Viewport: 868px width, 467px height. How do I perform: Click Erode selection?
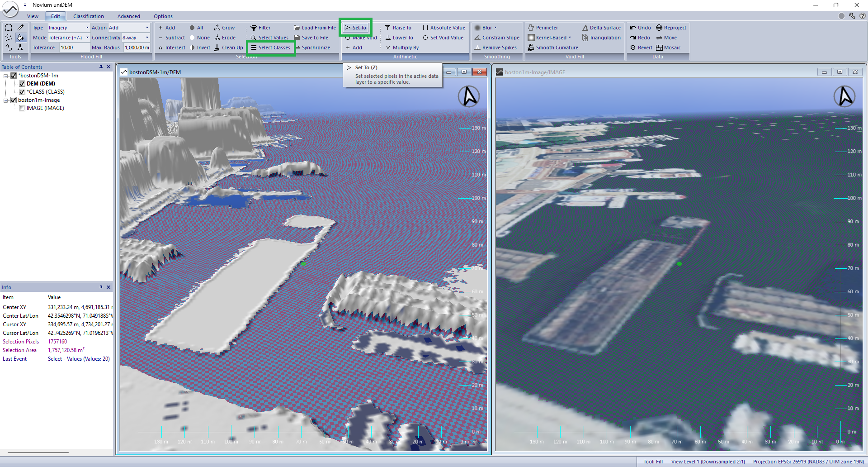[x=225, y=38]
